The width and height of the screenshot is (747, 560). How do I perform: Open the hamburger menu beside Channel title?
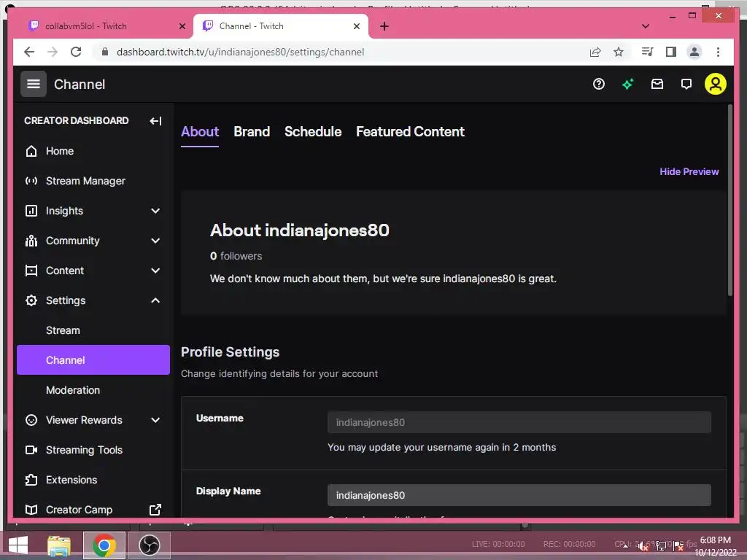[x=34, y=85]
